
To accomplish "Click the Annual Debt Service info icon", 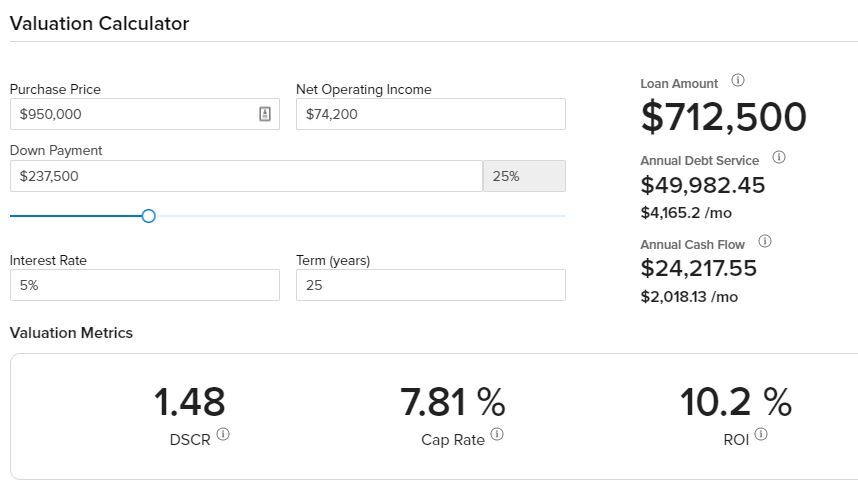I will (x=779, y=158).
